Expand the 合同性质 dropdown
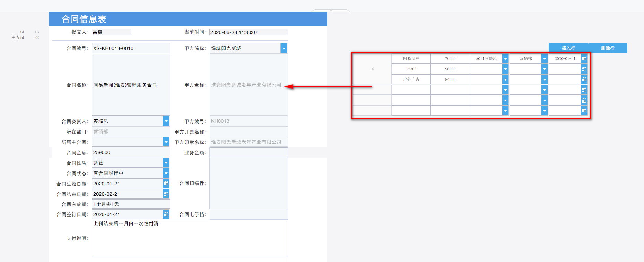Screen dimensions: 644x262 point(166,163)
